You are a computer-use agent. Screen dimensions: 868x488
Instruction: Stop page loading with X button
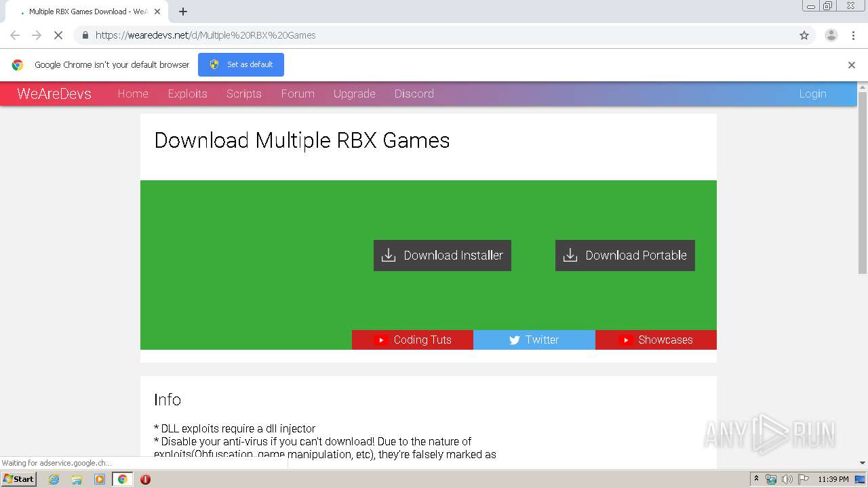(58, 35)
